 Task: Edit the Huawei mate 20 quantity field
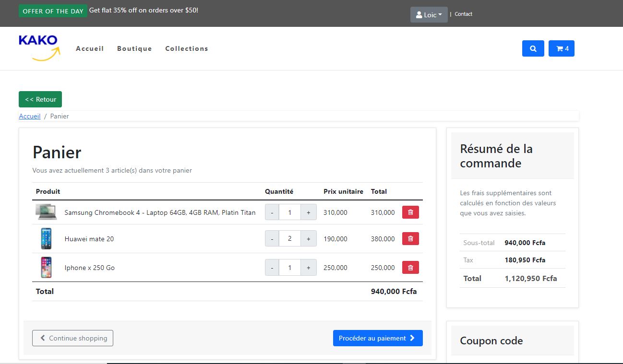289,239
